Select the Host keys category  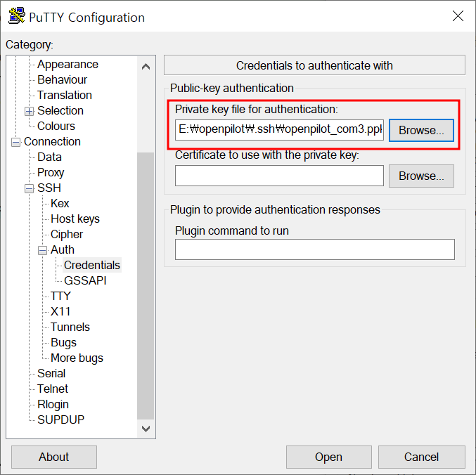tap(75, 219)
